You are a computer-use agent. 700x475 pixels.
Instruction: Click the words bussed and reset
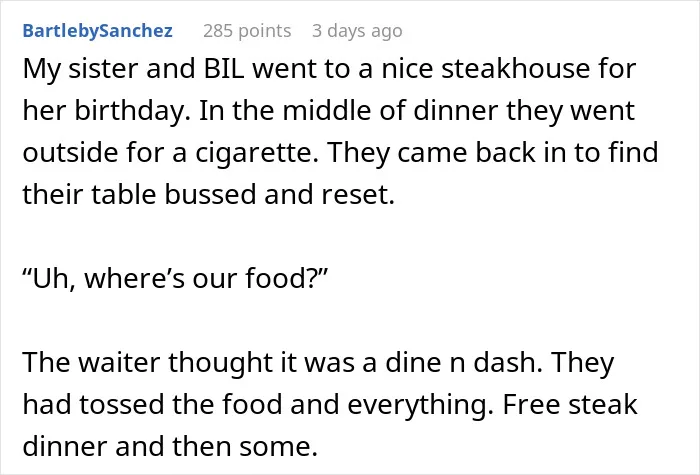(x=280, y=195)
